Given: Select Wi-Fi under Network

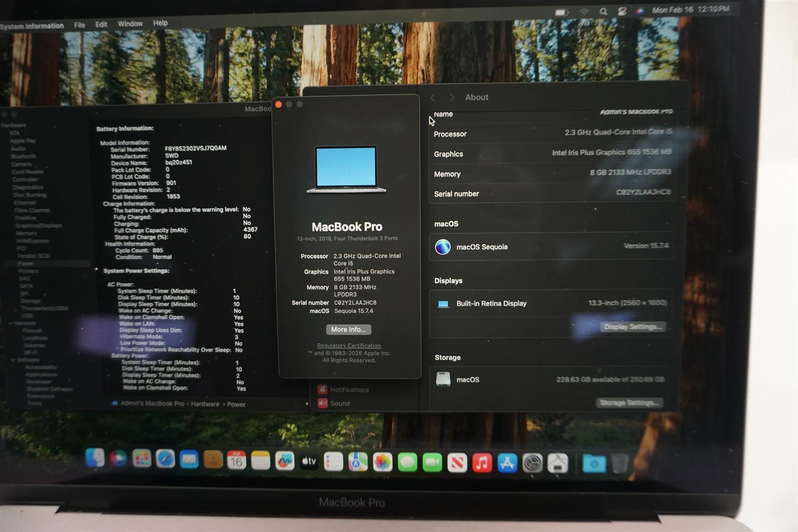Looking at the screenshot, I should coord(31,352).
